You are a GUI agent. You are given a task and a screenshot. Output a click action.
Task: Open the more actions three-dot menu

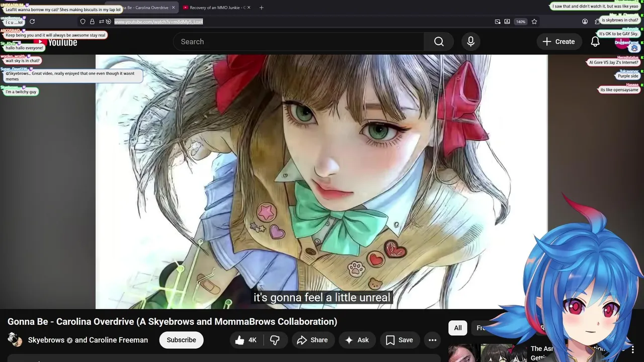pyautogui.click(x=432, y=340)
